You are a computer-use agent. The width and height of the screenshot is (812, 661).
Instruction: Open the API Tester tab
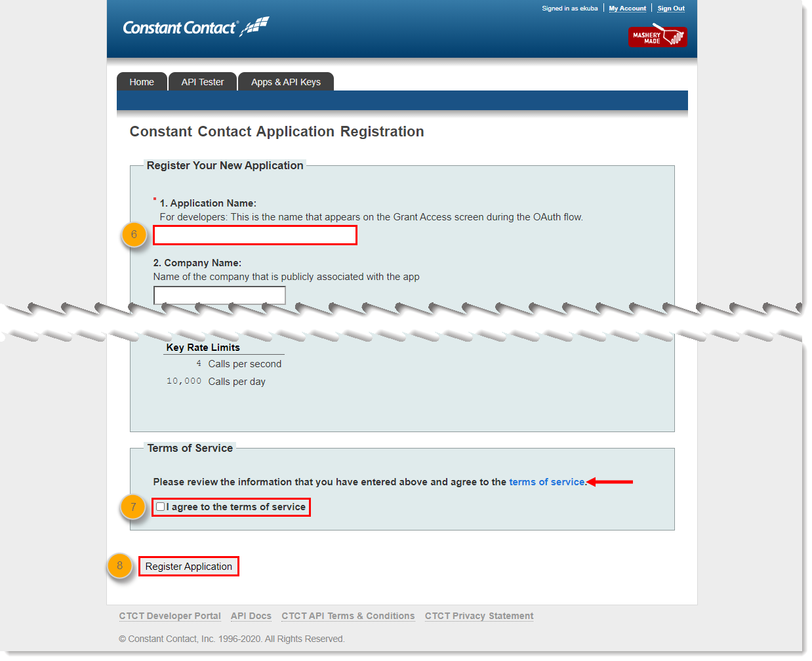203,82
